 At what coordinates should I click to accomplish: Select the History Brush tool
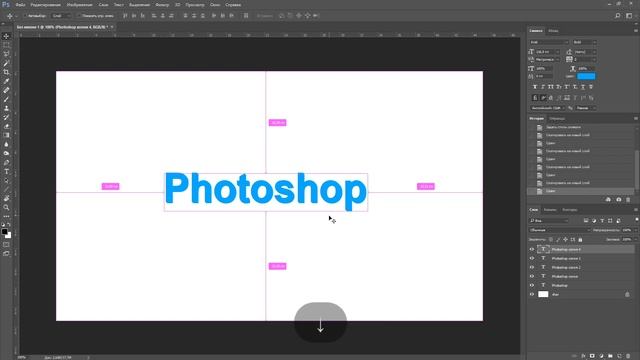click(6, 117)
